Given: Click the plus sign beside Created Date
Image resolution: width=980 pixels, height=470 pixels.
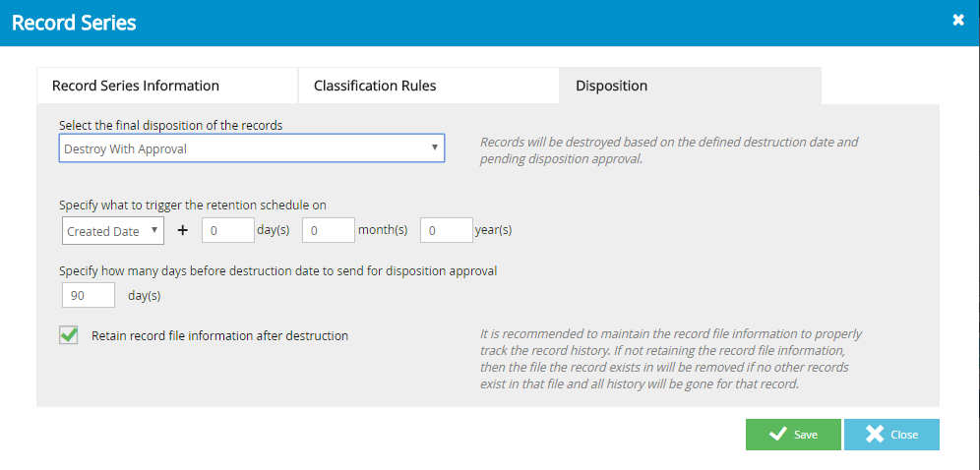Looking at the screenshot, I should point(182,230).
